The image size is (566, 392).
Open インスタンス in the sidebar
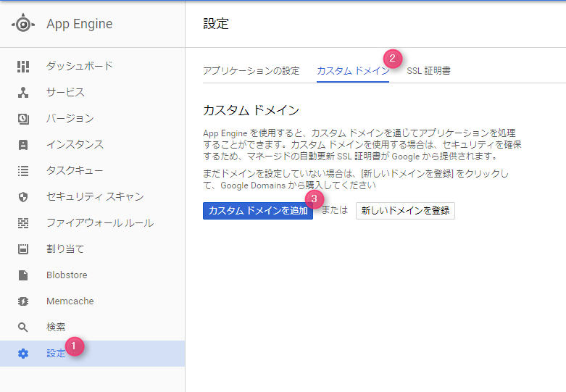tap(93, 144)
